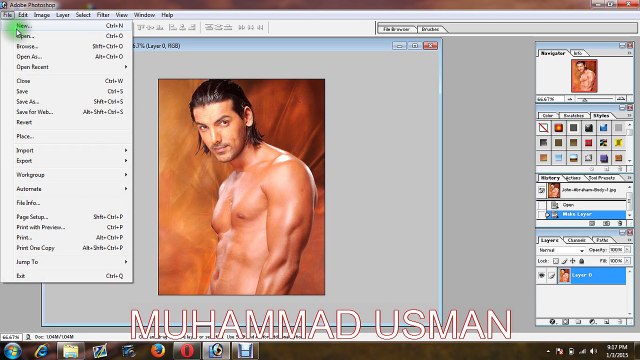This screenshot has width=640, height=360.
Task: Open the Filter menu in menu bar
Action: point(103,15)
